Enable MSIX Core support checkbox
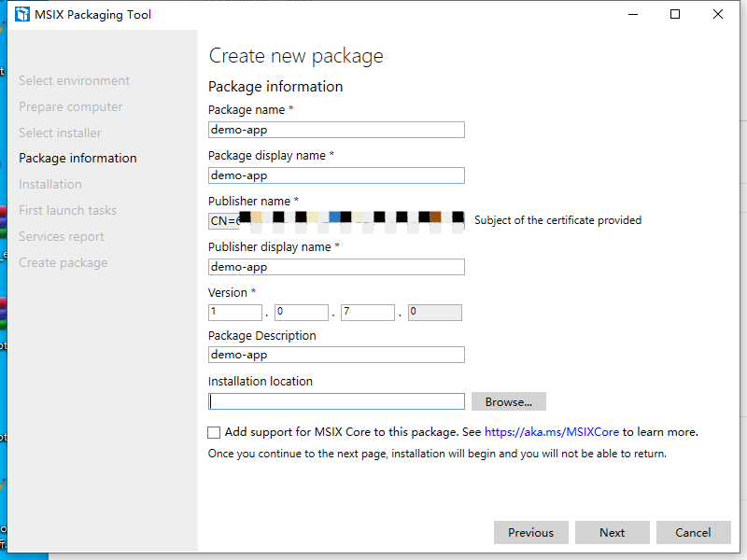Viewport: 747px width, 560px height. coord(215,432)
